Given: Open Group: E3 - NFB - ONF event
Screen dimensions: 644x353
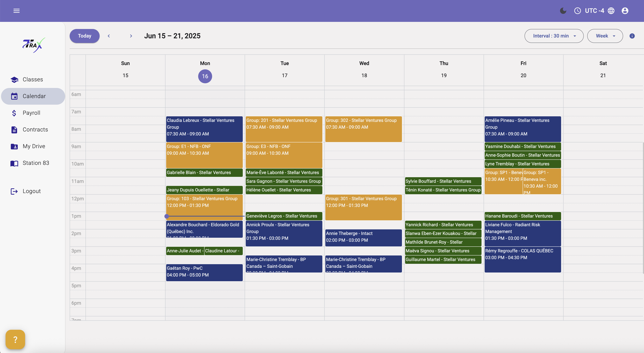Looking at the screenshot, I should (x=284, y=155).
